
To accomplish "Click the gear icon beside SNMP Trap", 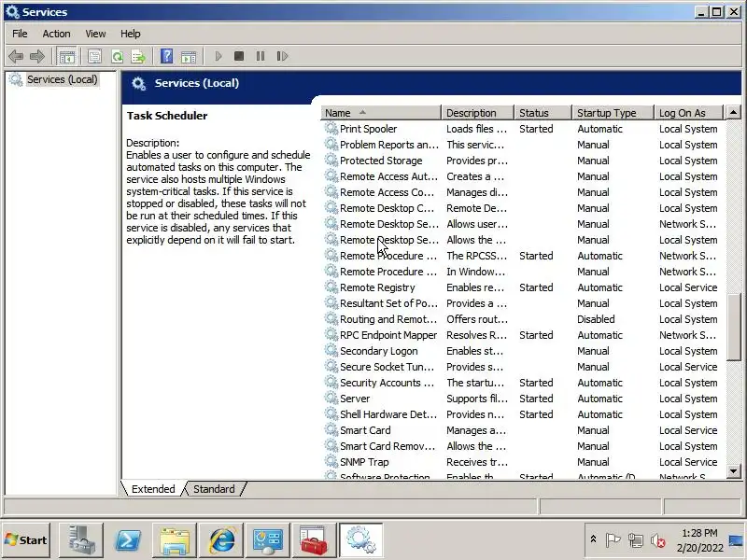I will click(x=331, y=461).
